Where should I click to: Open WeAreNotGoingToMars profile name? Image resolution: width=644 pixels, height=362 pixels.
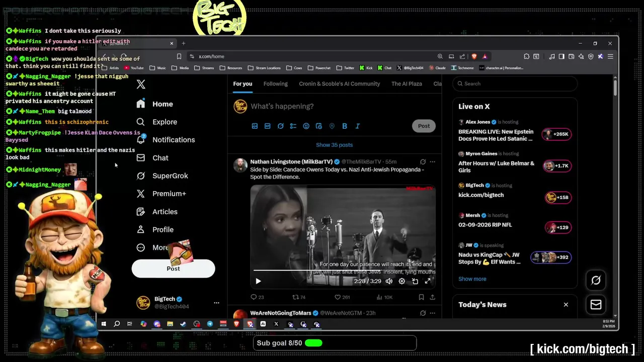coord(281,313)
